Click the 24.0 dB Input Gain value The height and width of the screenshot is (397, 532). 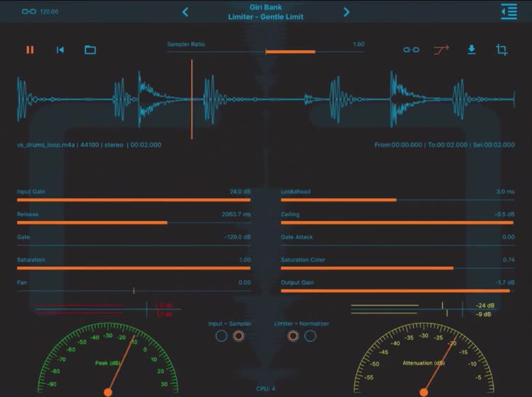240,191
